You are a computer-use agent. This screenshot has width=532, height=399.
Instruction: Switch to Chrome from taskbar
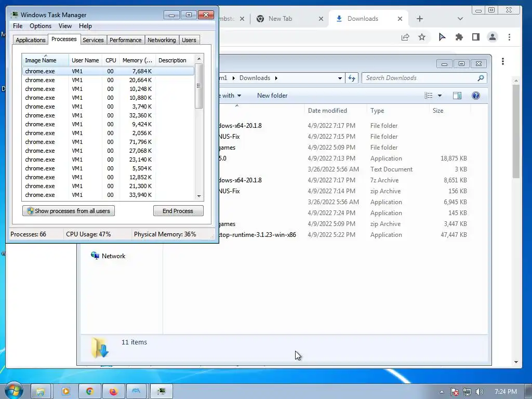[89, 392]
